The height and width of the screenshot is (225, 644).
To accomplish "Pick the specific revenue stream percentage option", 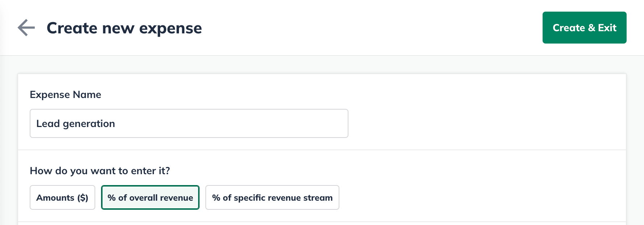I will coord(272,197).
